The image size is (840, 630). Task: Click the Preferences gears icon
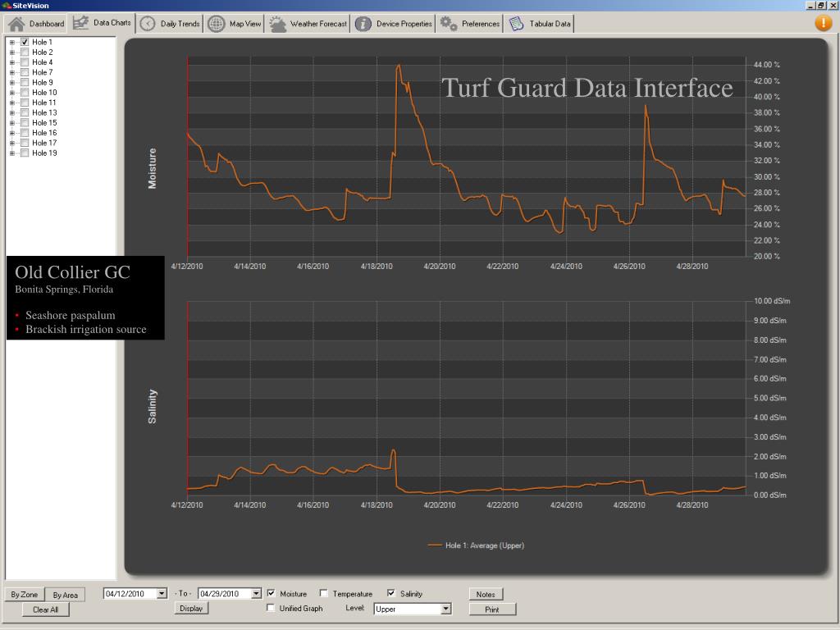pyautogui.click(x=449, y=23)
